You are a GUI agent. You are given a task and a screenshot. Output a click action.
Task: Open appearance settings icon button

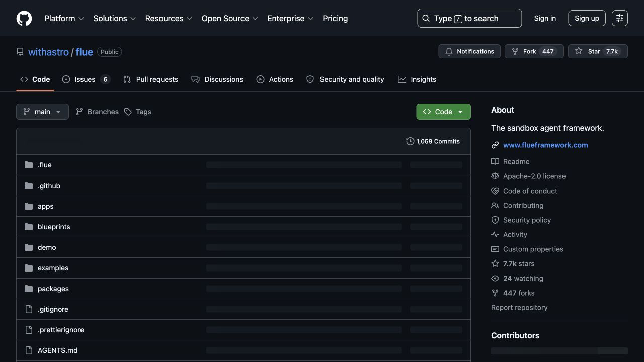tap(620, 18)
